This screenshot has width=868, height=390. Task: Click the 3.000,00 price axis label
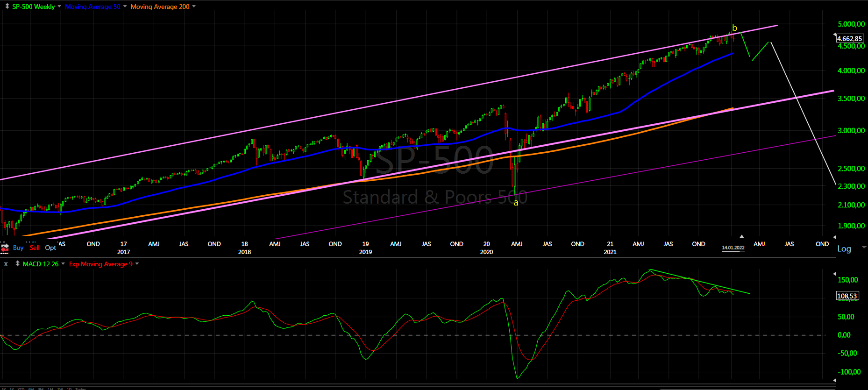pyautogui.click(x=851, y=131)
